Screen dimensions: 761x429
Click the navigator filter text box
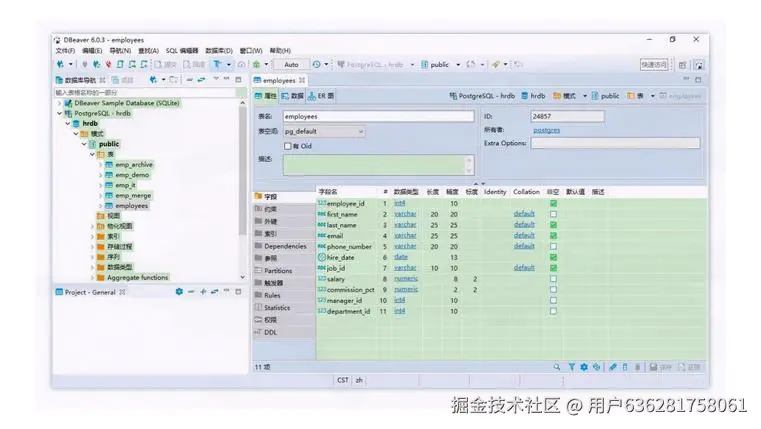[145, 92]
